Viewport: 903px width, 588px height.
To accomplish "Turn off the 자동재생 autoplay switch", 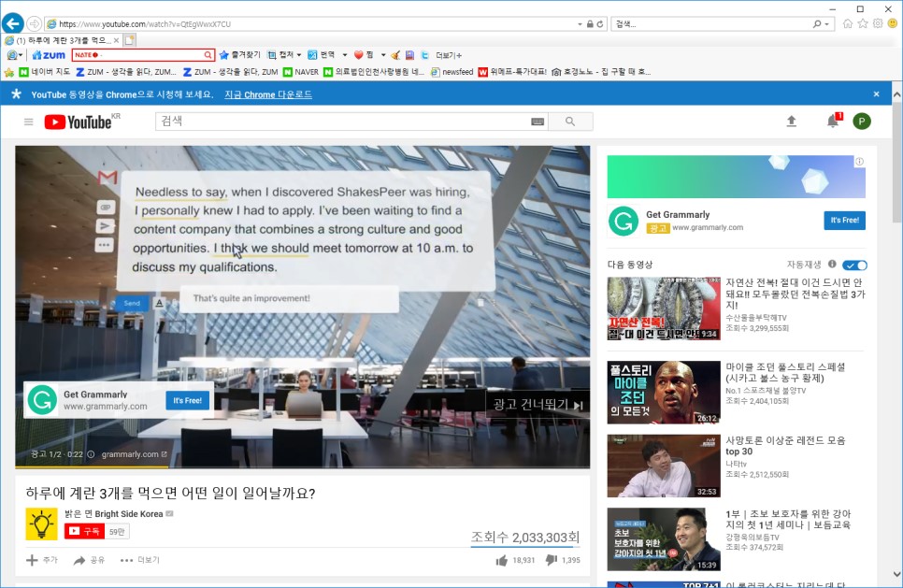I will (854, 265).
